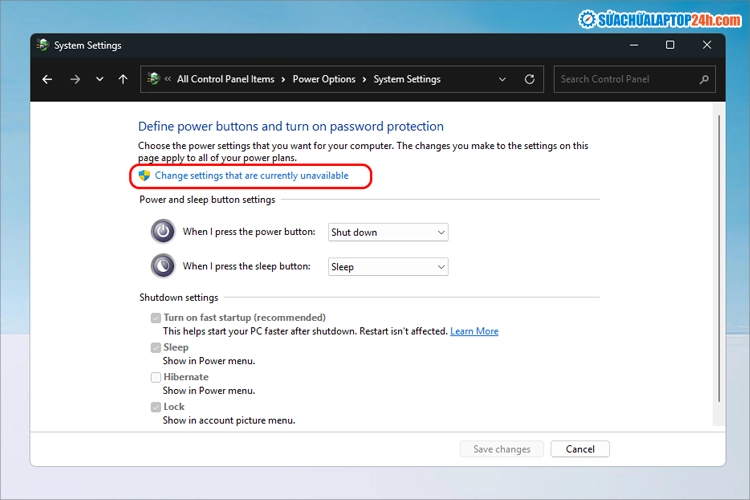This screenshot has height=500, width=750.
Task: Enable the Hibernate checkbox
Action: (155, 377)
